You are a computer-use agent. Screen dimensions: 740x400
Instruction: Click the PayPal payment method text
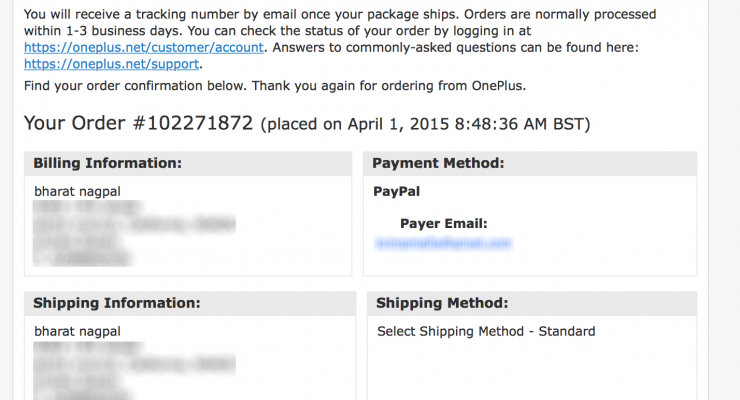[x=396, y=190]
